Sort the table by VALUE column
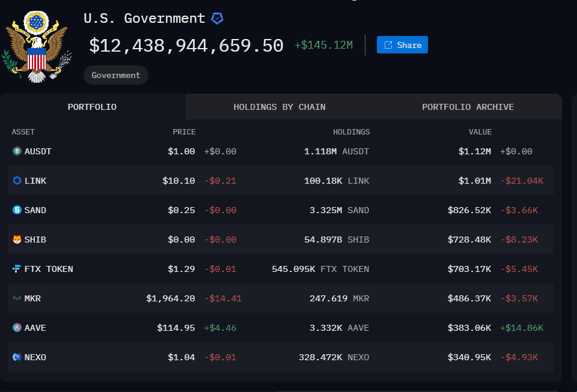The width and height of the screenshot is (577, 392). (480, 131)
